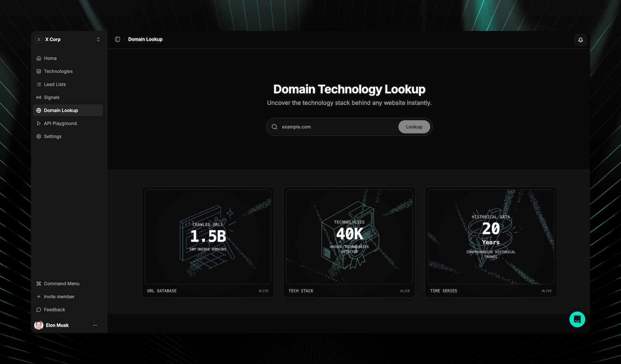Open the API Playground section

coord(60,123)
